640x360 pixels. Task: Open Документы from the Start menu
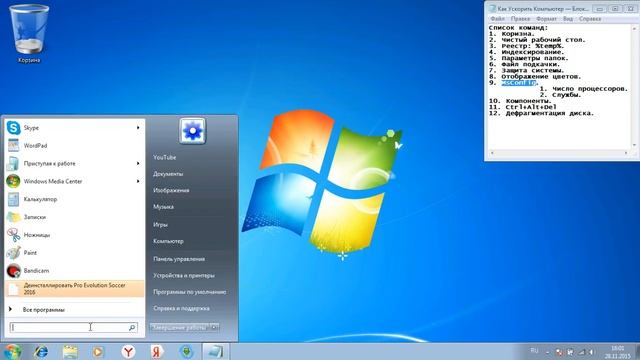[x=168, y=174]
